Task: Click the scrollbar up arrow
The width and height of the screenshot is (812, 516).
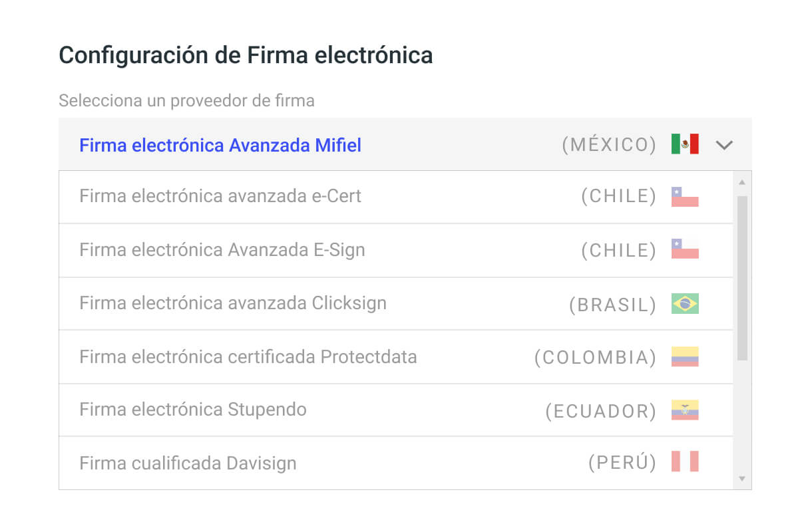Action: [x=741, y=180]
